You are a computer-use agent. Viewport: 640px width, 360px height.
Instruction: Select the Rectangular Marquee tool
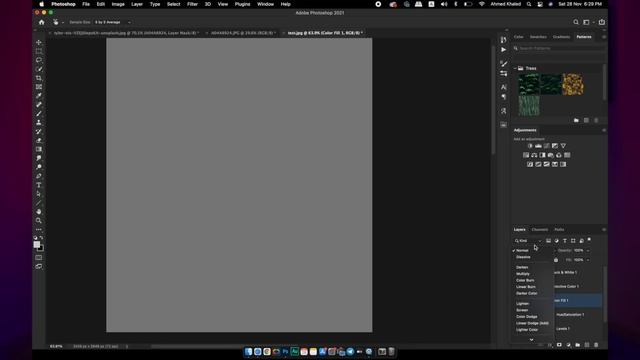coord(39,51)
